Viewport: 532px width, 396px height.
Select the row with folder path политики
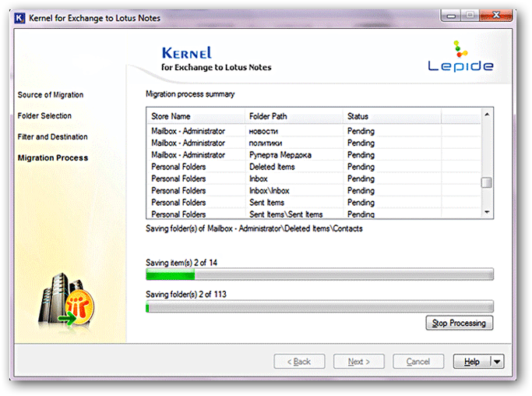coord(313,143)
